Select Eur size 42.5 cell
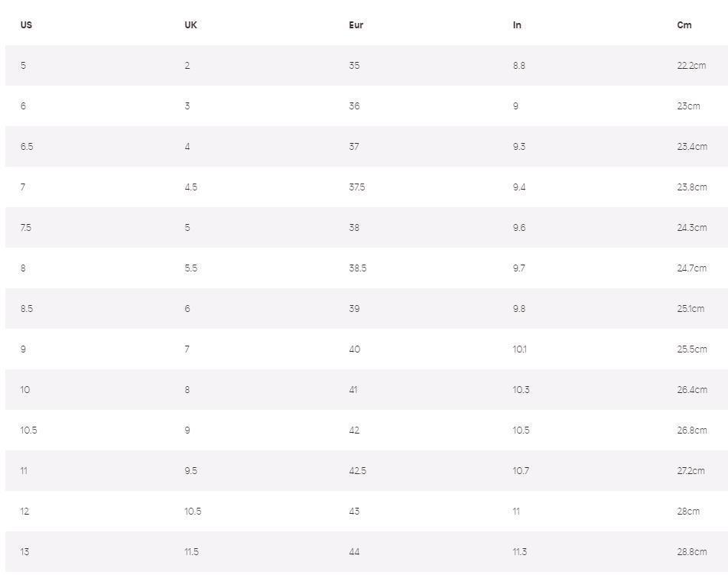Viewport: 728px width, 575px height. [357, 471]
